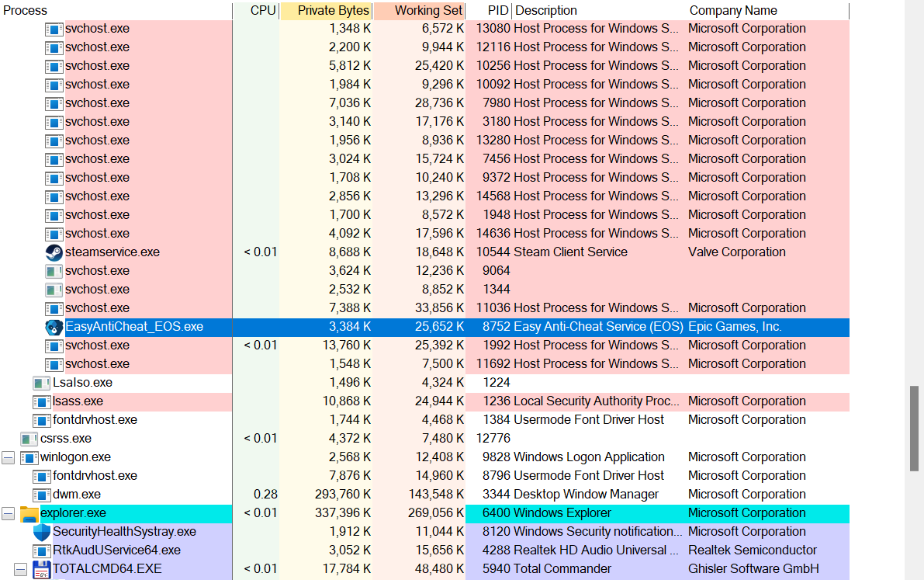Select the winlogon.exe process name
Viewport: 924px width, 580px height.
pyautogui.click(x=75, y=457)
